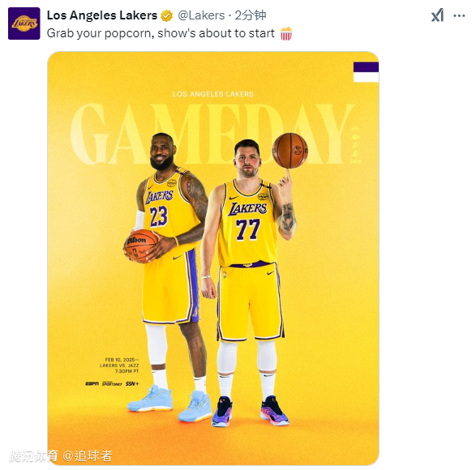Click the ESPN logo on poster
Screen dimensions: 476x470
click(x=92, y=384)
